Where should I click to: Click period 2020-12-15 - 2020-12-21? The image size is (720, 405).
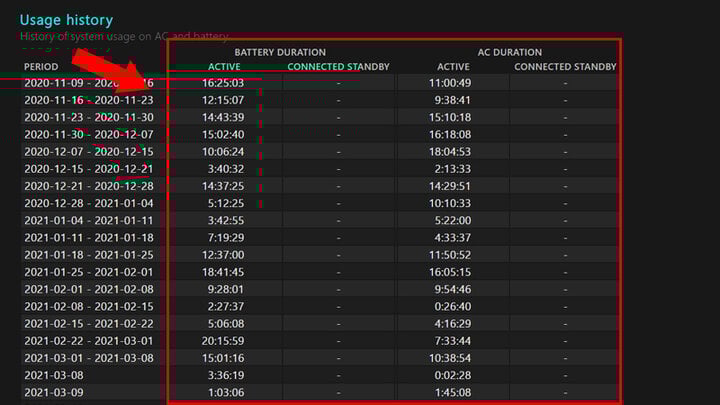[x=89, y=169]
